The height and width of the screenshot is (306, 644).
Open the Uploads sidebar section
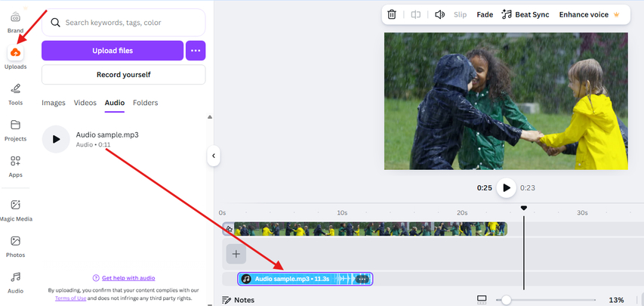tap(16, 57)
